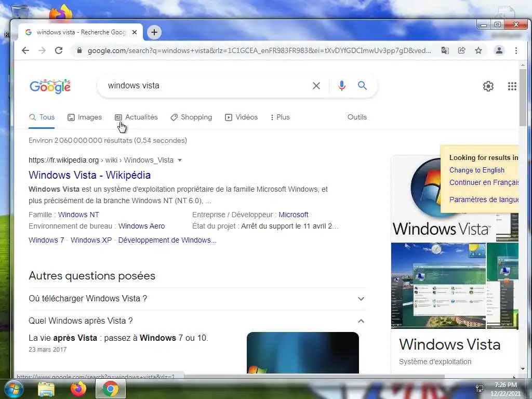Open the Plus more-options menu
Image resolution: width=532 pixels, height=399 pixels.
pos(280,117)
